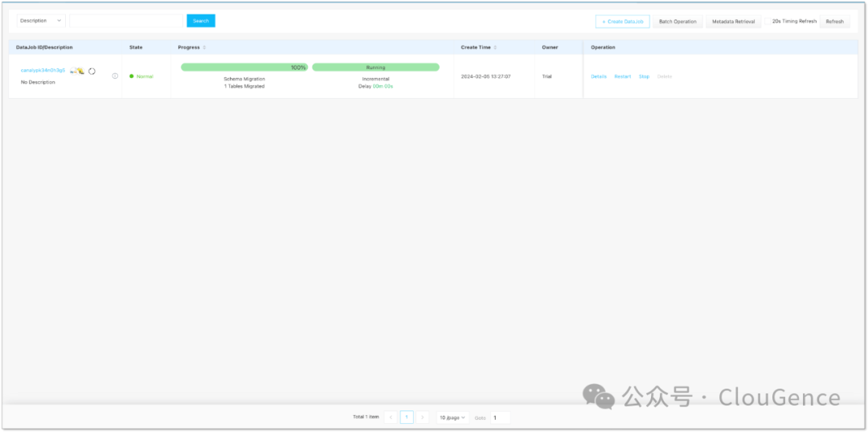
Task: Sort the table by Progress column
Action: (204, 47)
